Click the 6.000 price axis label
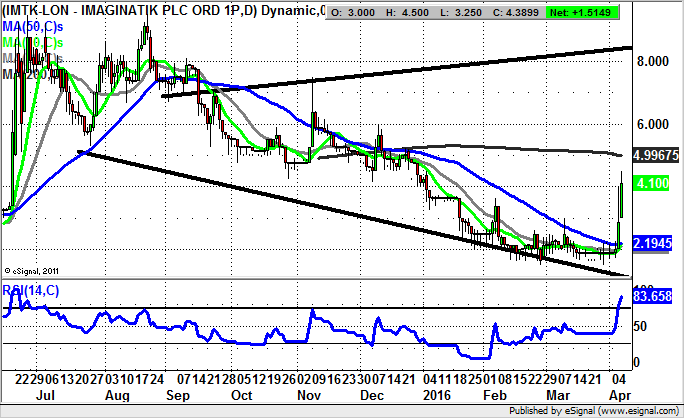The height and width of the screenshot is (418, 684). 652,124
